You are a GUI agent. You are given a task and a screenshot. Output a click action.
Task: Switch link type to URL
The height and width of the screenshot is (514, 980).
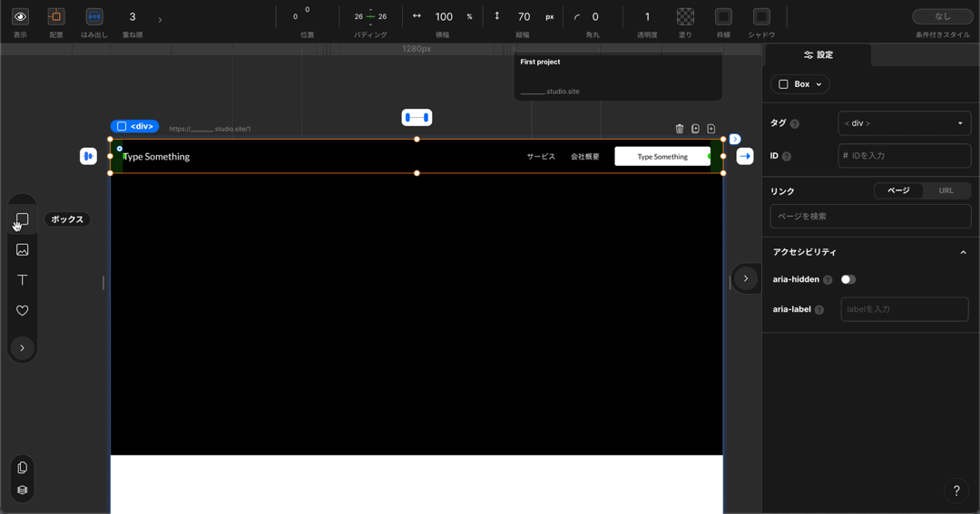pyautogui.click(x=946, y=190)
